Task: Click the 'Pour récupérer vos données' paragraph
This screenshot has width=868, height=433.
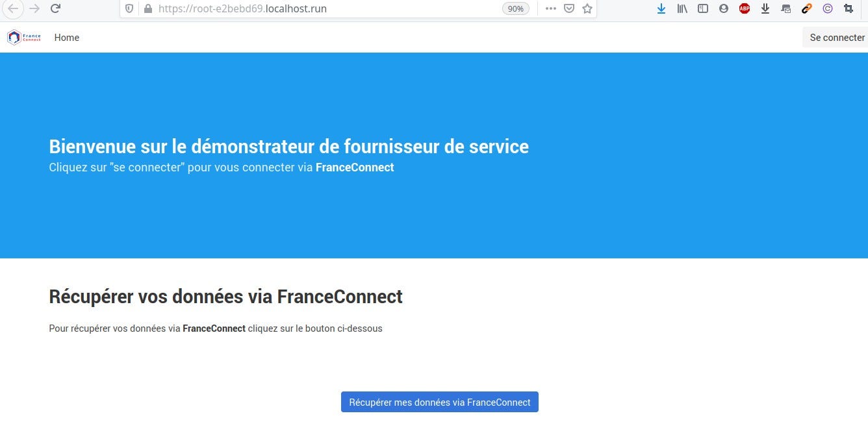Action: tap(216, 328)
